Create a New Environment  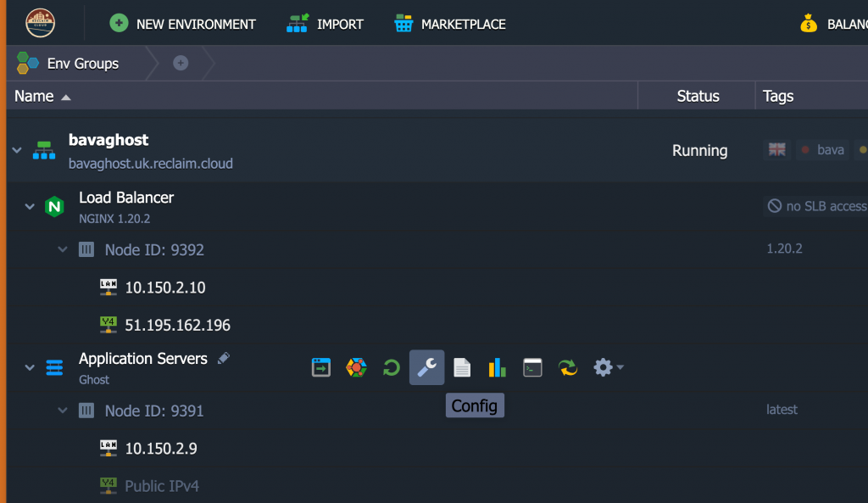tap(183, 24)
